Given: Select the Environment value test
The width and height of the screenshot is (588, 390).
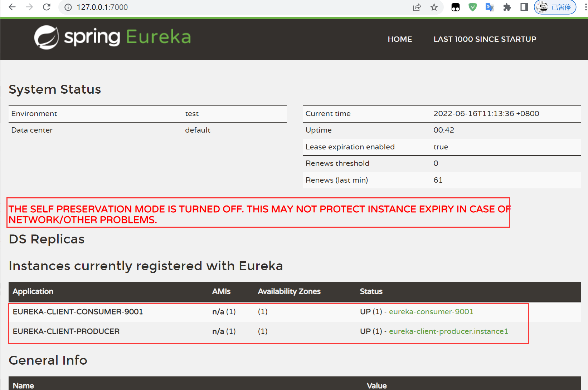Looking at the screenshot, I should [x=192, y=114].
